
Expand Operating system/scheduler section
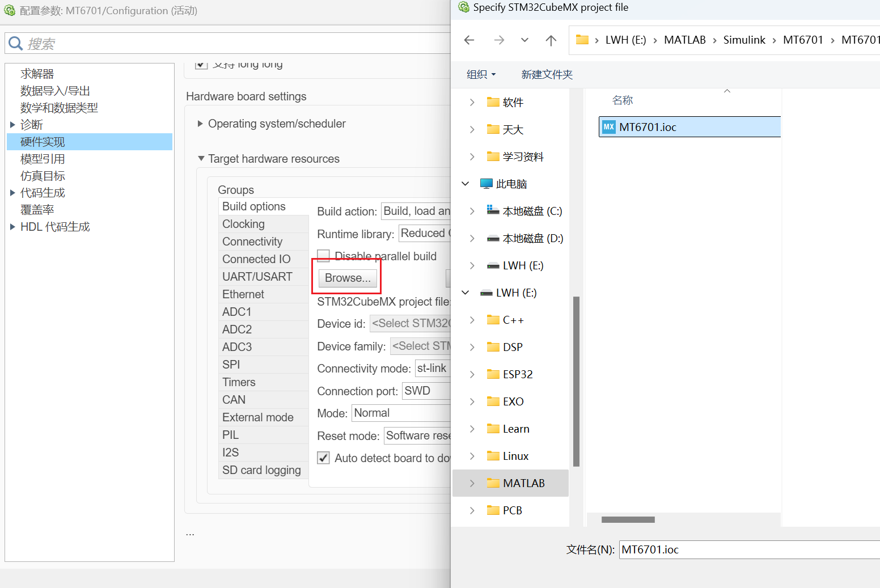(x=200, y=124)
